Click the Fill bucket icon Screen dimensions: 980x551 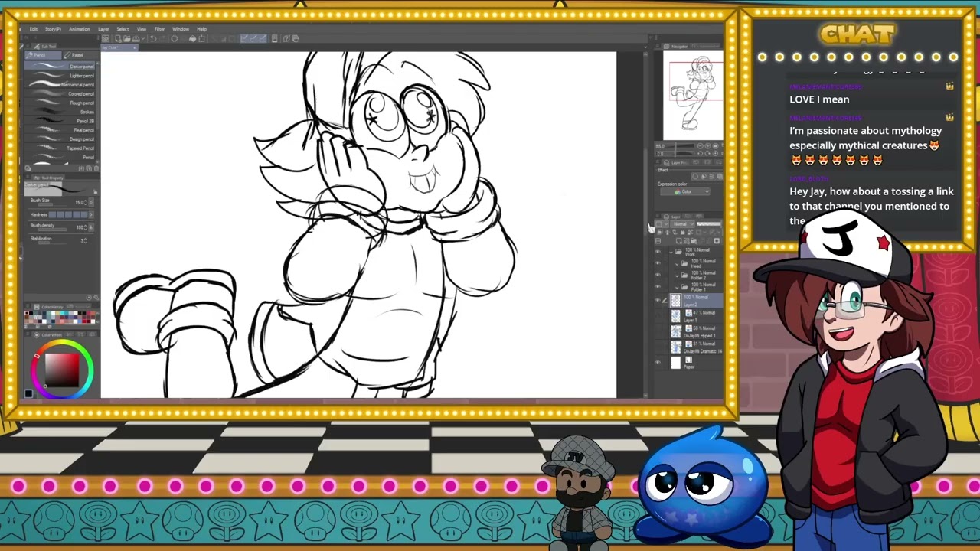tap(192, 38)
